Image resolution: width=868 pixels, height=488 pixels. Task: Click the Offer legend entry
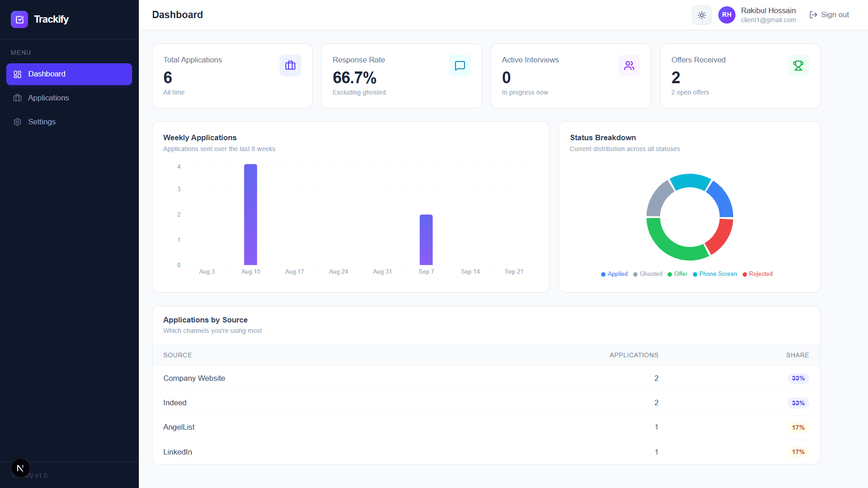click(x=678, y=274)
